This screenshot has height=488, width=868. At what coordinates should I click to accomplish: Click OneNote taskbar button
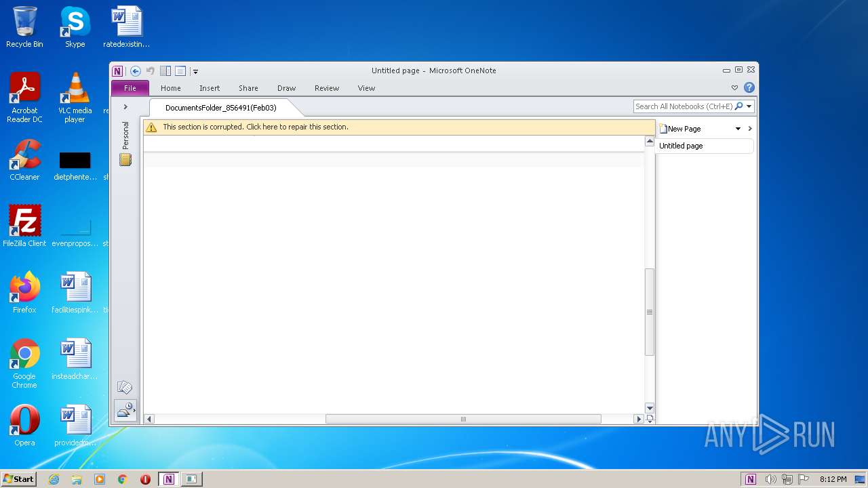point(168,479)
